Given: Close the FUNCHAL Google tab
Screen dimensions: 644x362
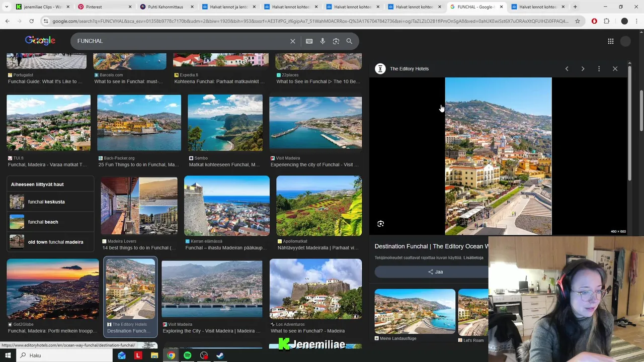Looking at the screenshot, I should [501, 7].
